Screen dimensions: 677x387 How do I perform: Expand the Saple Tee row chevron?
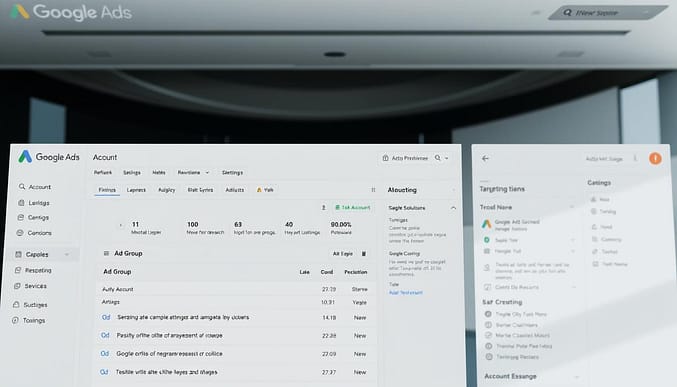pos(573,240)
